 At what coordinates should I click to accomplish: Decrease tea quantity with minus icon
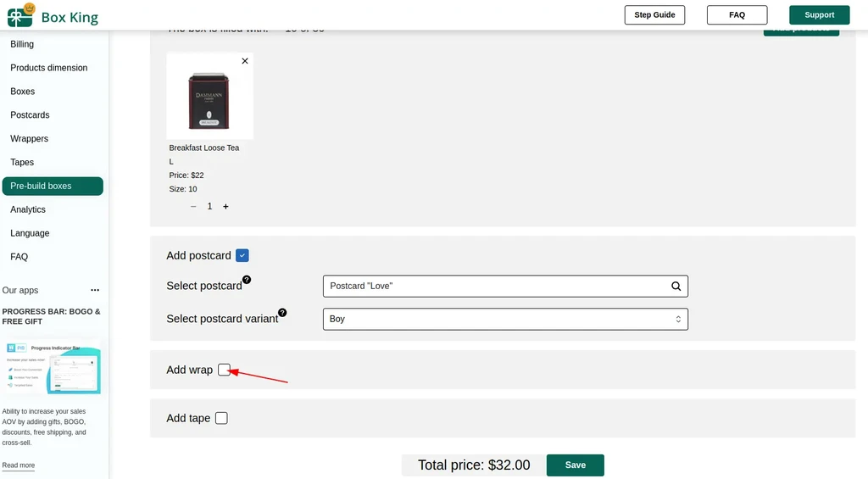click(193, 207)
